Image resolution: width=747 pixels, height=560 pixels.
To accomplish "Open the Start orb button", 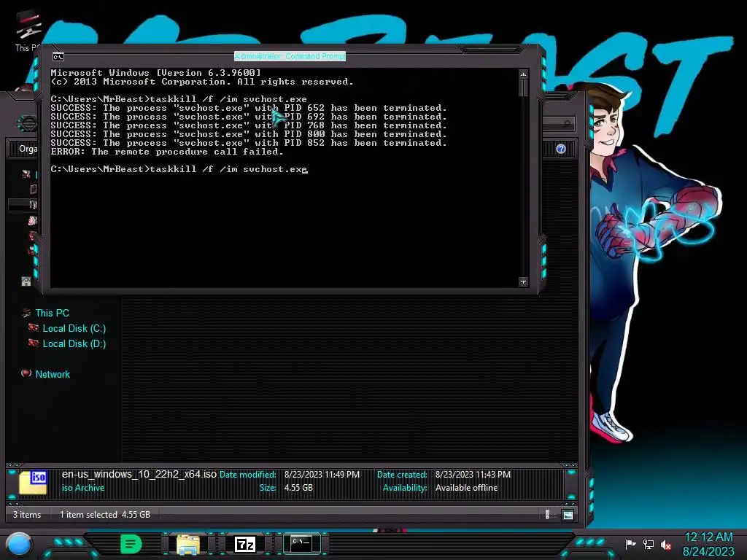I will coord(18,544).
